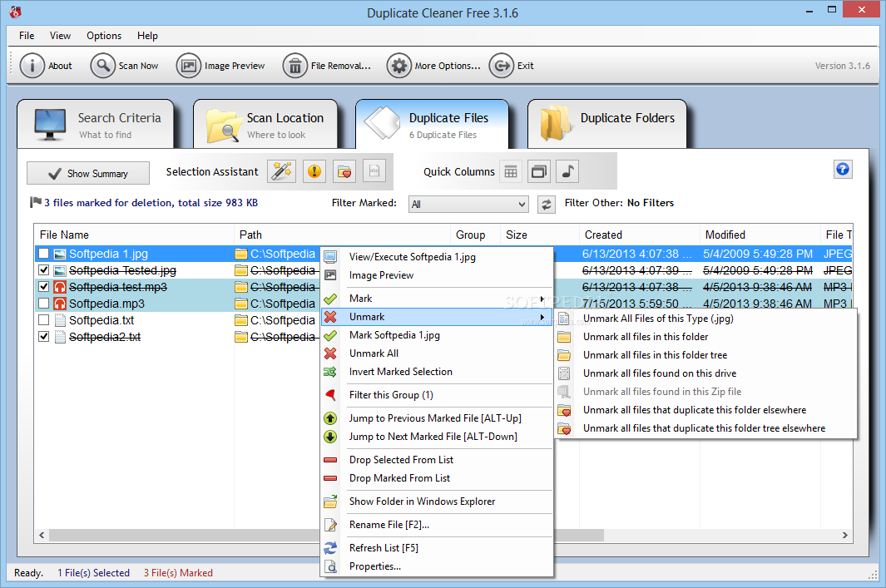The width and height of the screenshot is (886, 588).
Task: Open the About dialog from toolbar
Action: click(x=46, y=66)
